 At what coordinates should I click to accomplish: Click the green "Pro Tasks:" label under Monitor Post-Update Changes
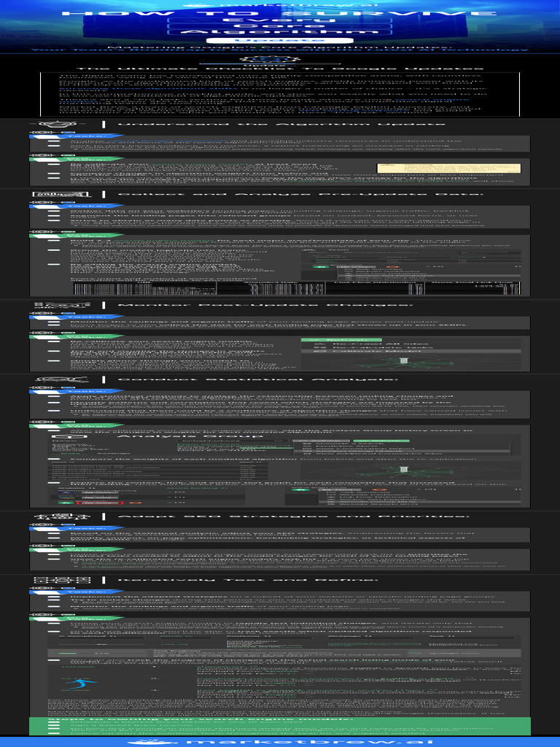(x=76, y=337)
